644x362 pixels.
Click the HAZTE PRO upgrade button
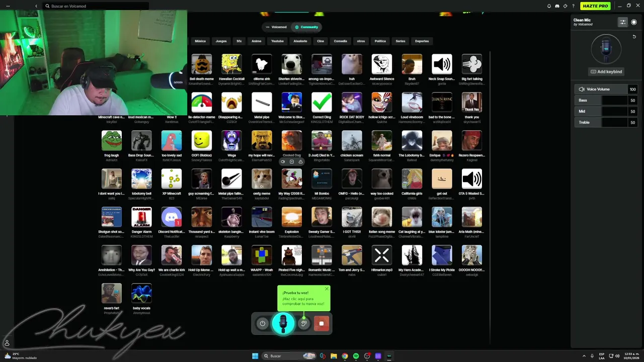596,6
